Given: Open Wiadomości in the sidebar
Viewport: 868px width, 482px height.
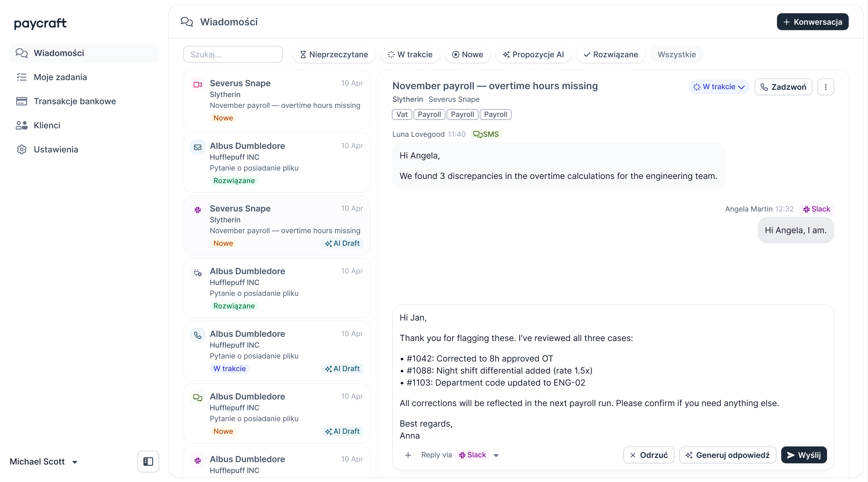Looking at the screenshot, I should pos(84,53).
